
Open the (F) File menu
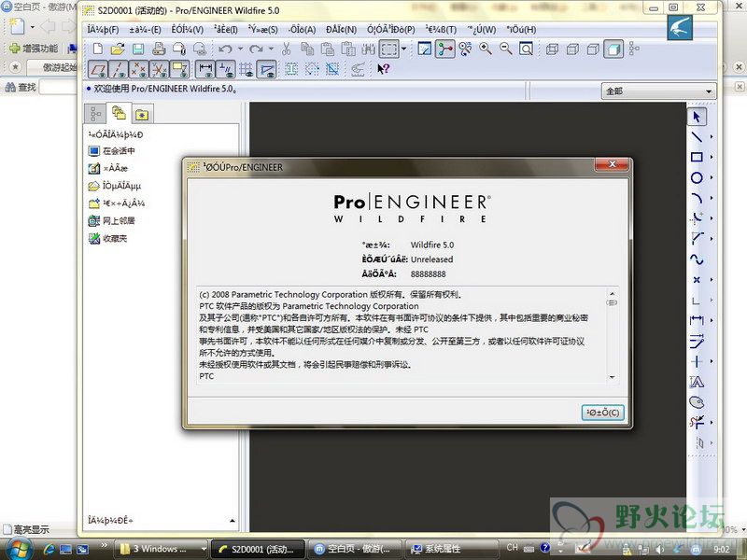tap(103, 30)
